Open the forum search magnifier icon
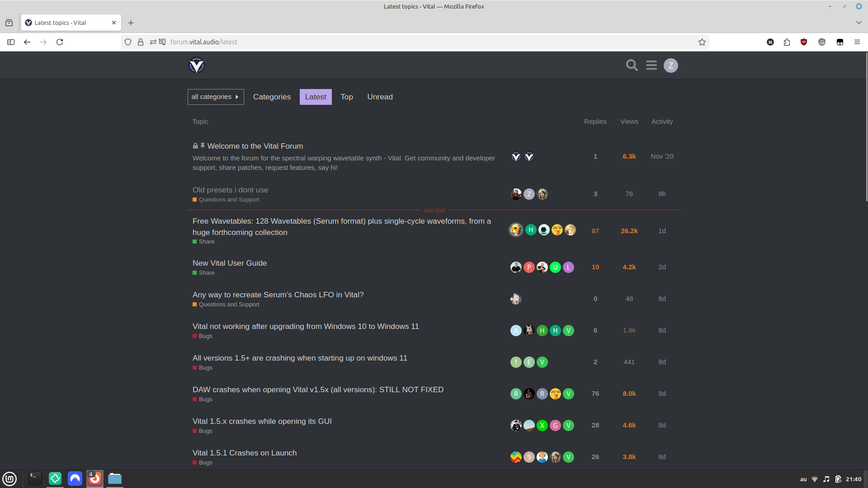The width and height of the screenshot is (868, 488). click(x=632, y=66)
